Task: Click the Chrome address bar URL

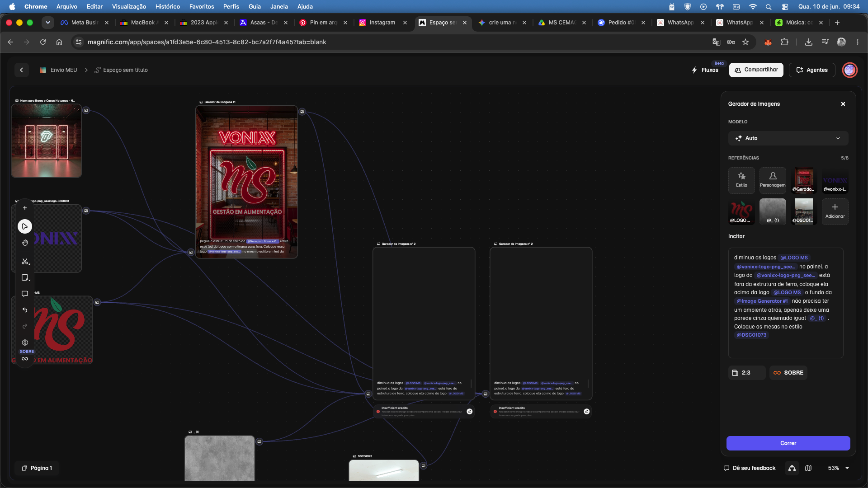Action: [207, 42]
